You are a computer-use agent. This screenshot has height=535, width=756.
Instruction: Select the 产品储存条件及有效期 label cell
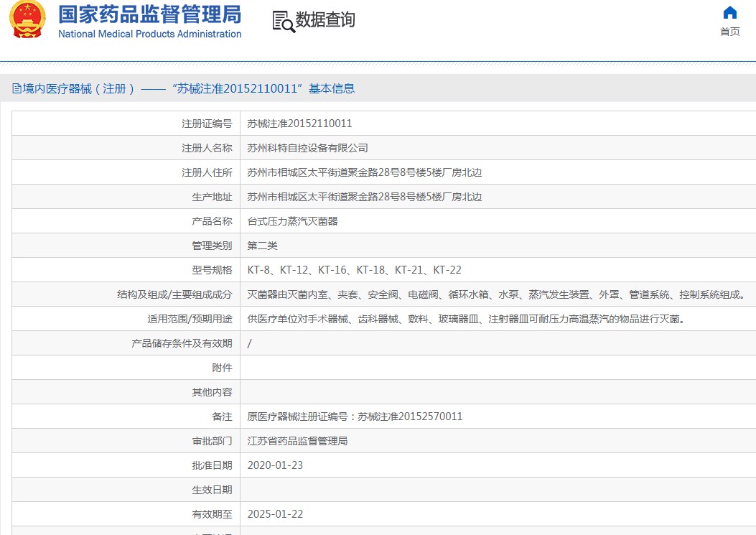126,343
